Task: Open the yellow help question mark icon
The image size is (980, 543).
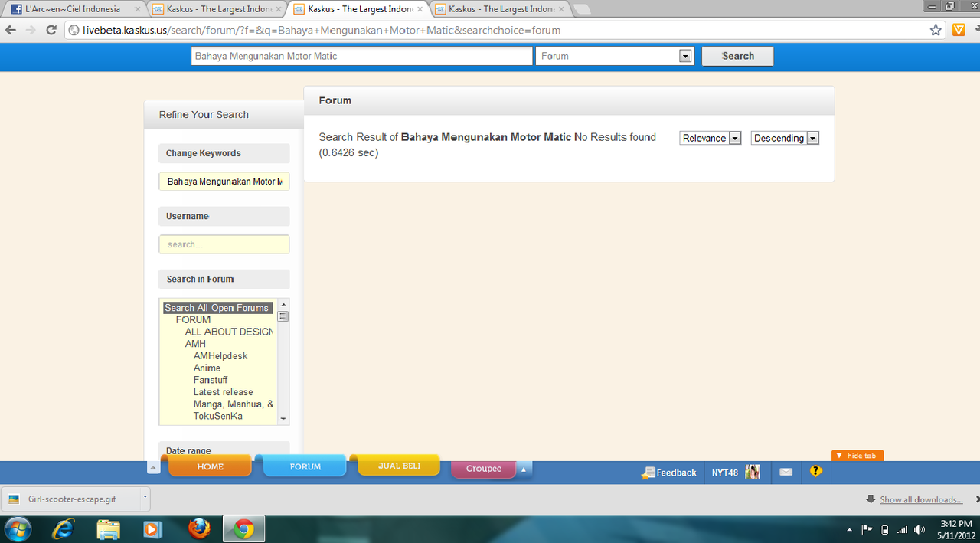Action: pyautogui.click(x=815, y=471)
